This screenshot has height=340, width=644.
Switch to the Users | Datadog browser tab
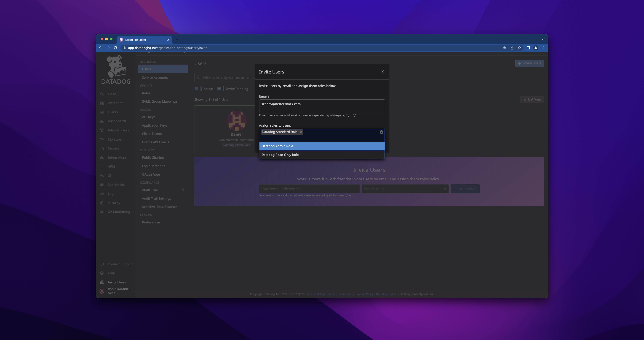coord(136,40)
